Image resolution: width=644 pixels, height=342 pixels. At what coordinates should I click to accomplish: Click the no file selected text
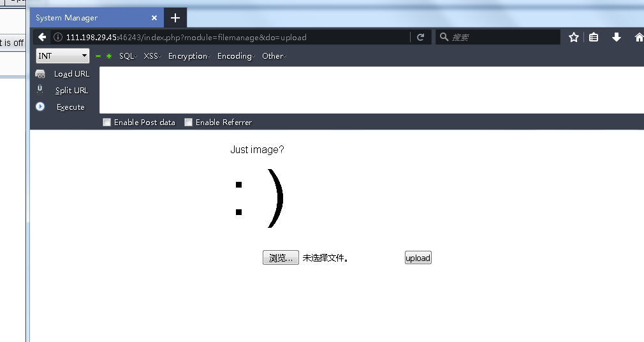pyautogui.click(x=325, y=258)
